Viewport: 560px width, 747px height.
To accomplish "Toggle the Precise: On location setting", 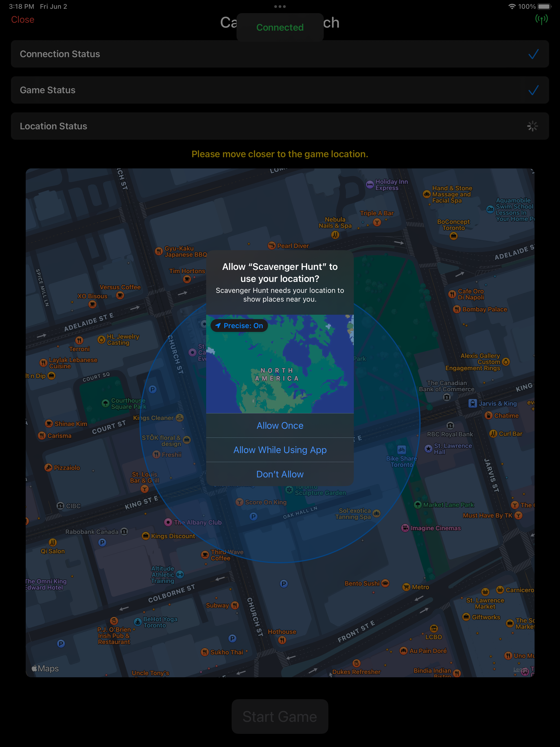I will pos(239,326).
